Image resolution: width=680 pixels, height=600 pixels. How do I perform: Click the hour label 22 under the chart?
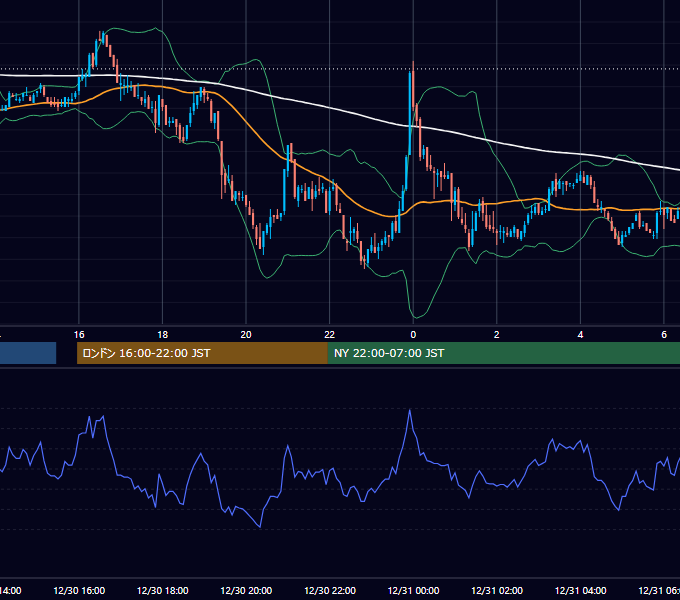point(330,335)
